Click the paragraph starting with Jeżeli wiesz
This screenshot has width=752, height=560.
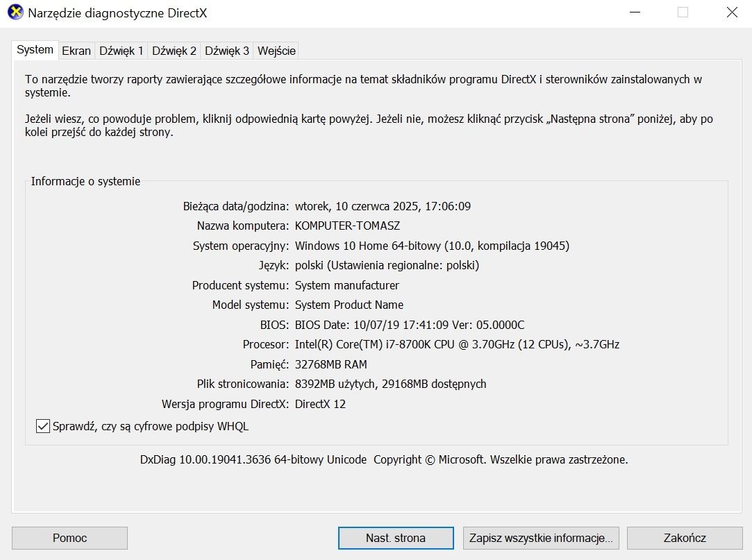point(369,126)
